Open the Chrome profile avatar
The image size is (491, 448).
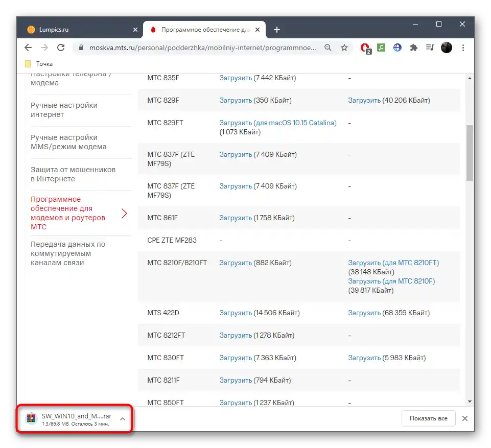pyautogui.click(x=447, y=48)
